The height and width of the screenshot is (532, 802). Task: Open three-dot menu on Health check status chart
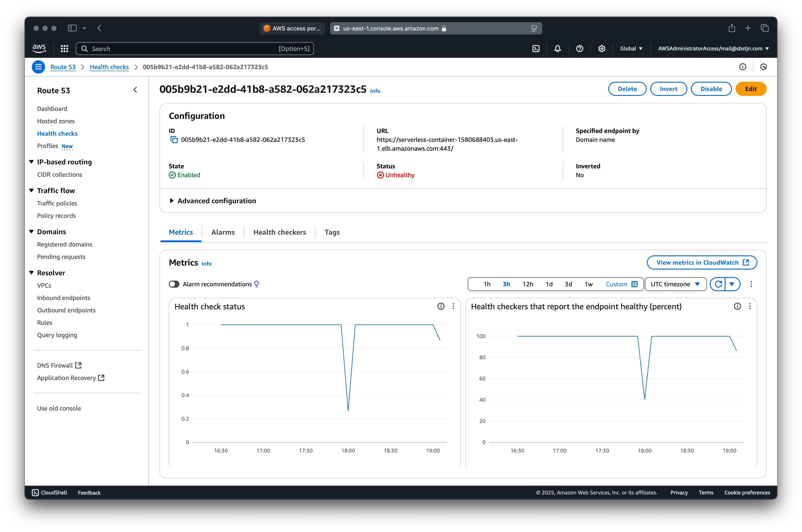(x=454, y=306)
